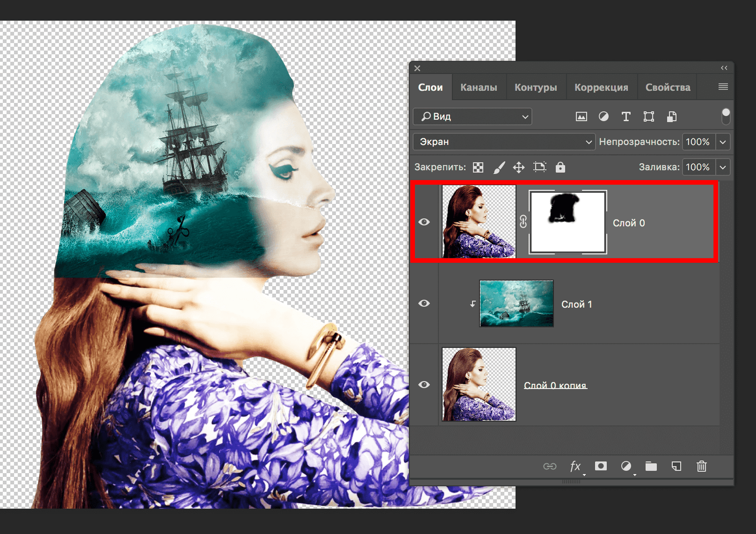Switch to the Каналы tab
756x534 pixels.
click(x=479, y=87)
